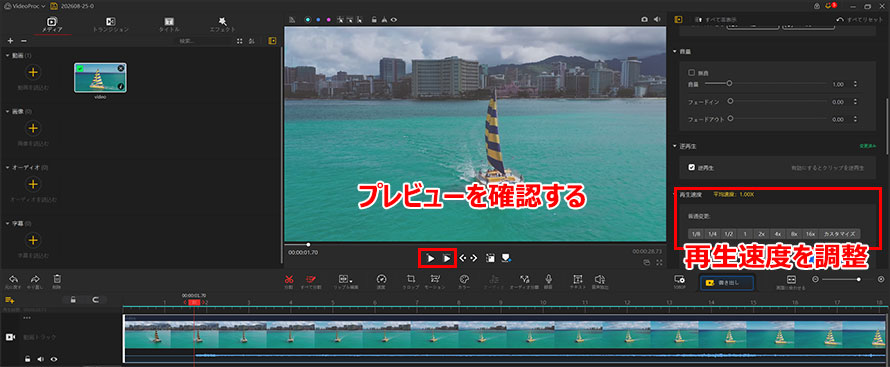Click the Customize speed button
The image size is (890, 367).
839,234
